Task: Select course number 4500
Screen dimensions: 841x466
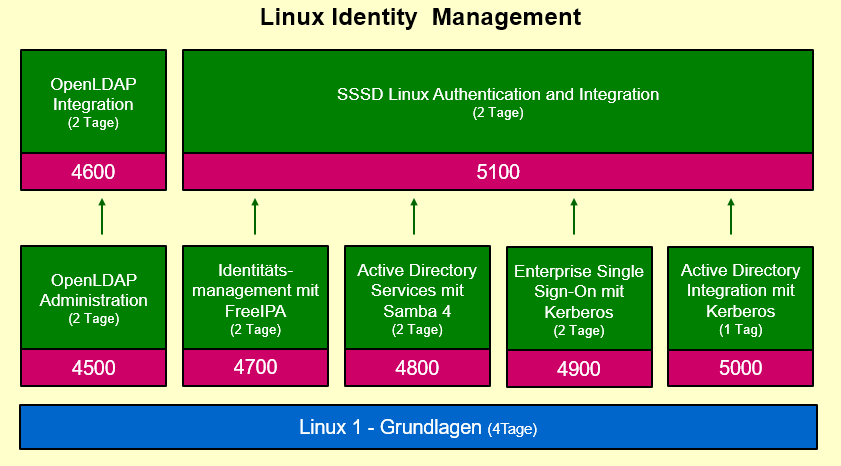Action: point(93,368)
